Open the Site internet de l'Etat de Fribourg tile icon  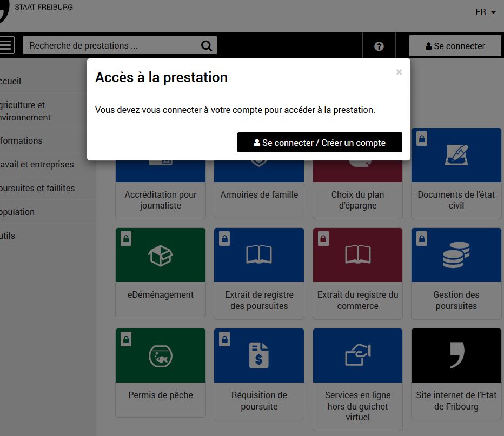[x=455, y=355]
